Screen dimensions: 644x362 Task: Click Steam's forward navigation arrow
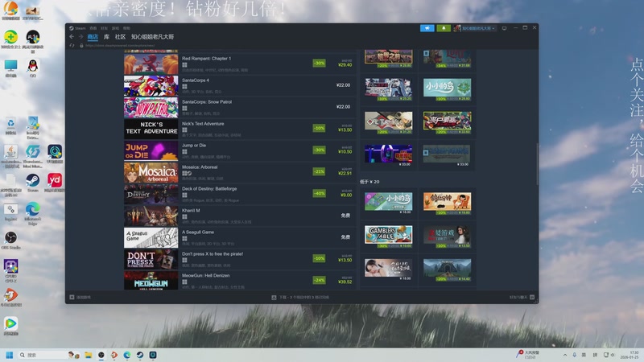click(x=80, y=37)
